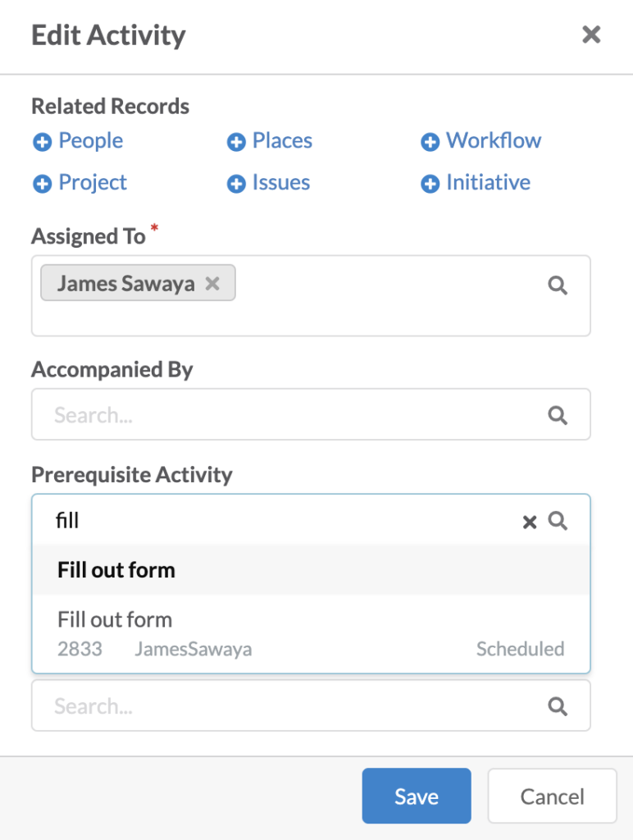Select 'Fill out form' from the suggestion list
633x840 pixels.
(116, 570)
